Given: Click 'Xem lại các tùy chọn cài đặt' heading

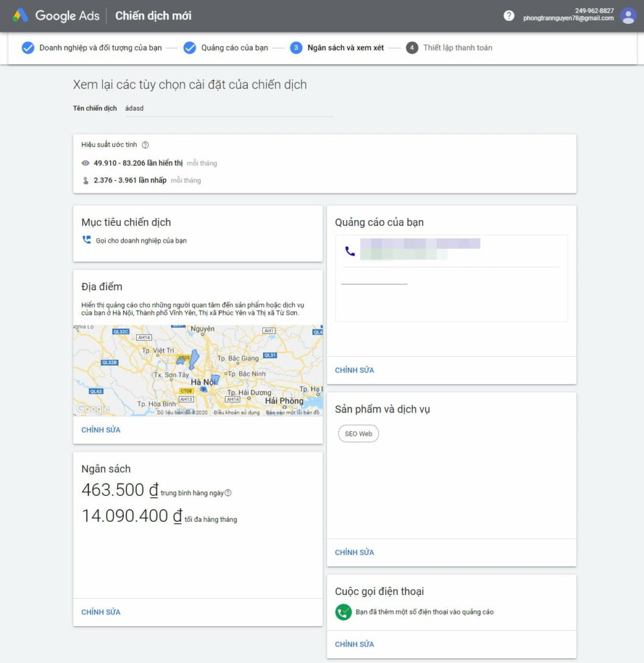Looking at the screenshot, I should pos(190,85).
